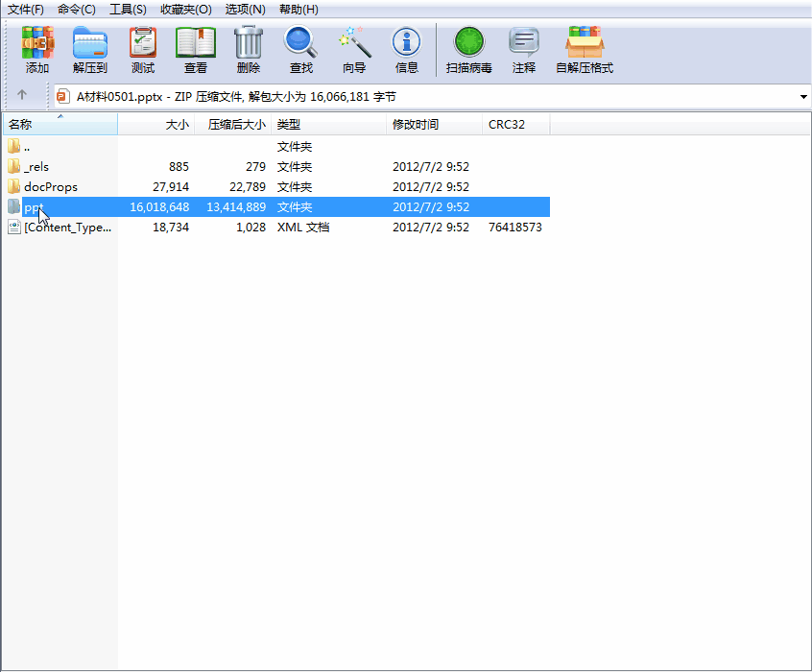This screenshot has height=672, width=812.
Task: Click packed size 13,414,889
Action: [236, 206]
